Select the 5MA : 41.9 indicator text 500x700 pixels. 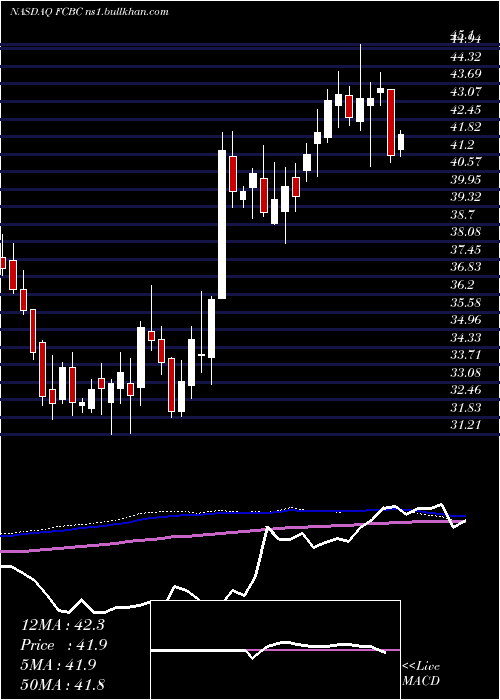point(58,665)
